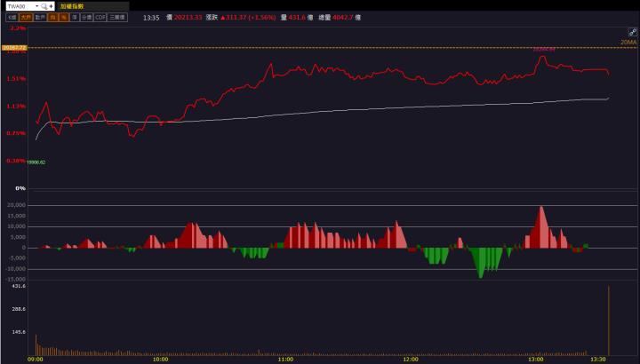This screenshot has width=640, height=364.
Task: Click the green 19906.62 low price label
Action: tap(36, 162)
